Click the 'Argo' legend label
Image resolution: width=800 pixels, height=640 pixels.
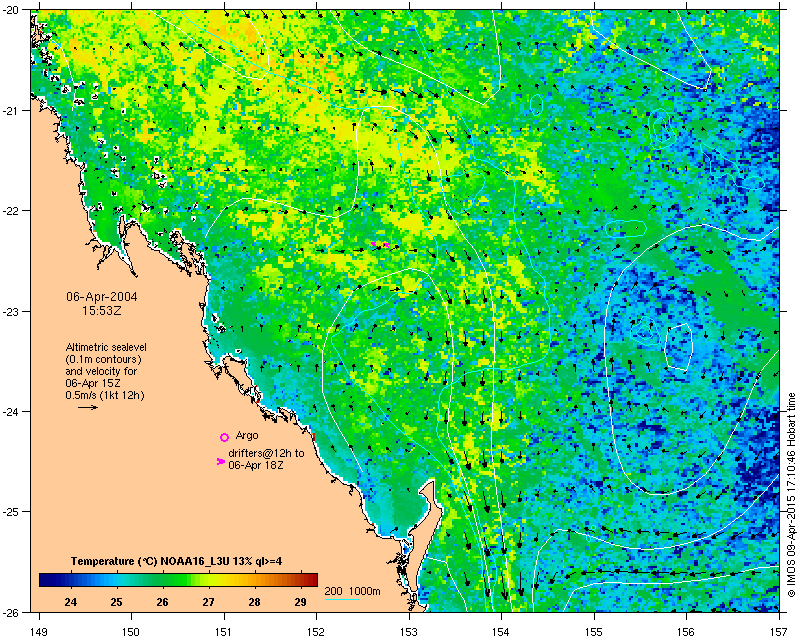(x=247, y=436)
